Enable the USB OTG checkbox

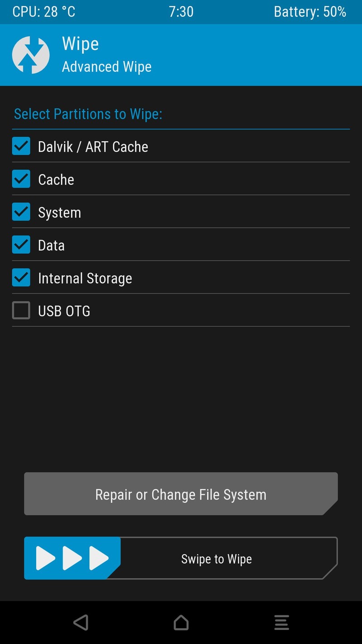(x=21, y=311)
